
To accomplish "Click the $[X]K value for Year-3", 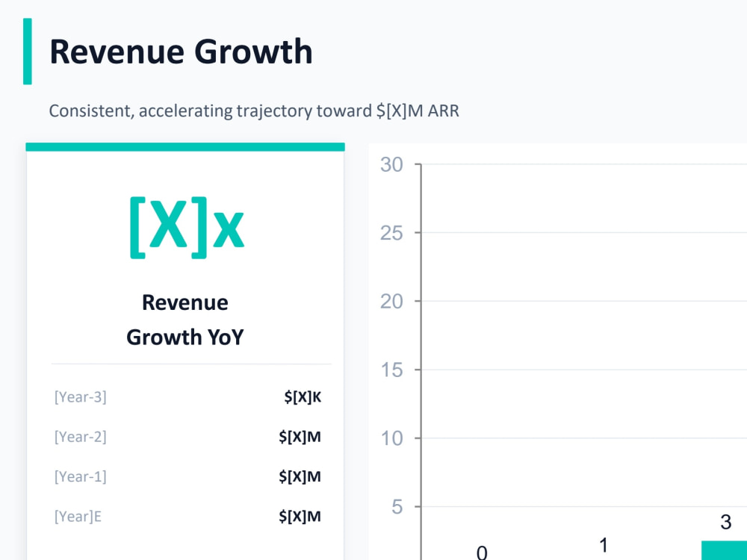I will coord(303,396).
